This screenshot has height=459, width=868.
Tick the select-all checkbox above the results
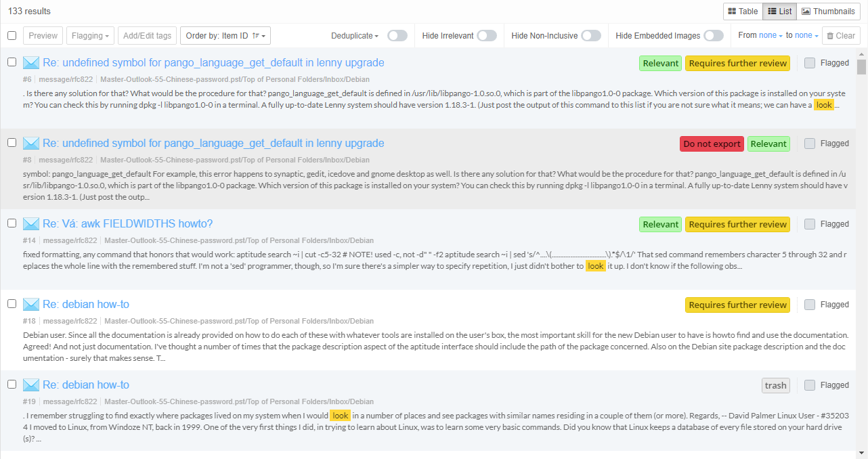[x=12, y=35]
